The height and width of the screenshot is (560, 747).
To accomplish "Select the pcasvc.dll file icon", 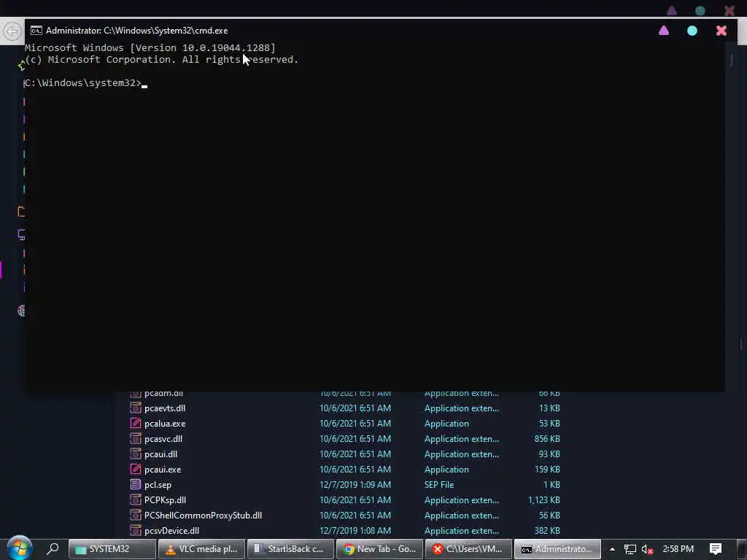I will pyautogui.click(x=136, y=438).
